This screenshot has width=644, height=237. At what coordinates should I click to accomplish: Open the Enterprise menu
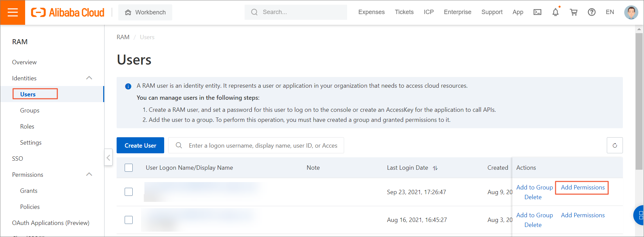pyautogui.click(x=457, y=12)
